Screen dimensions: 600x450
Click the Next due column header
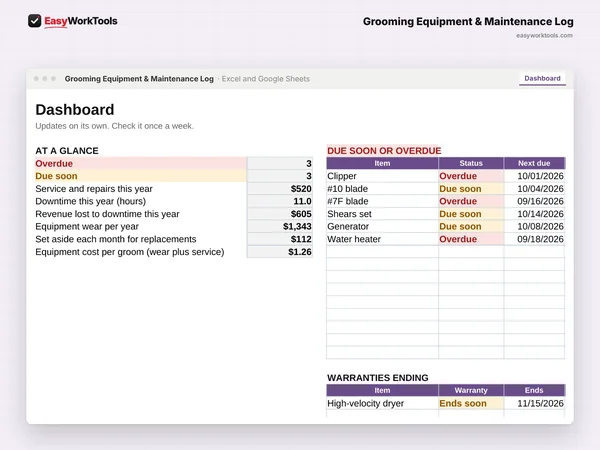click(534, 163)
